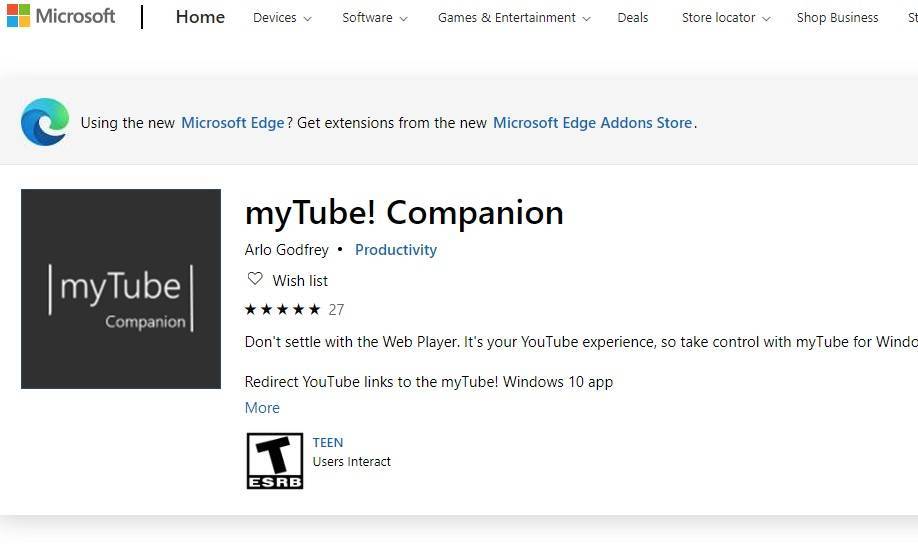Go to Shop Business
918x544 pixels.
[837, 18]
